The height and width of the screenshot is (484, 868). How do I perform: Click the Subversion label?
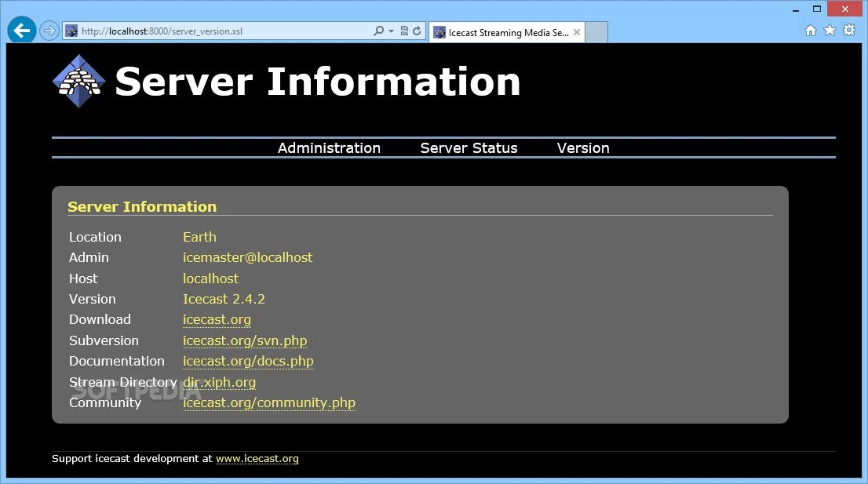click(104, 340)
